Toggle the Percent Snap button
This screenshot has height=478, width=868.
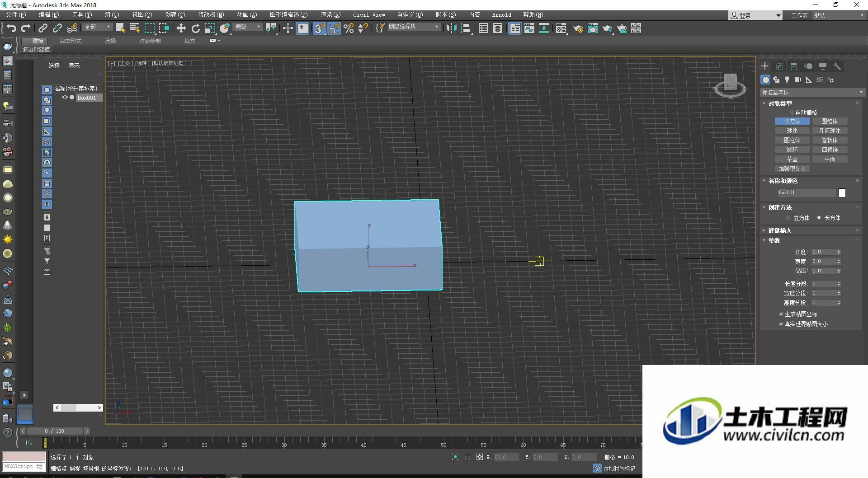click(x=349, y=28)
